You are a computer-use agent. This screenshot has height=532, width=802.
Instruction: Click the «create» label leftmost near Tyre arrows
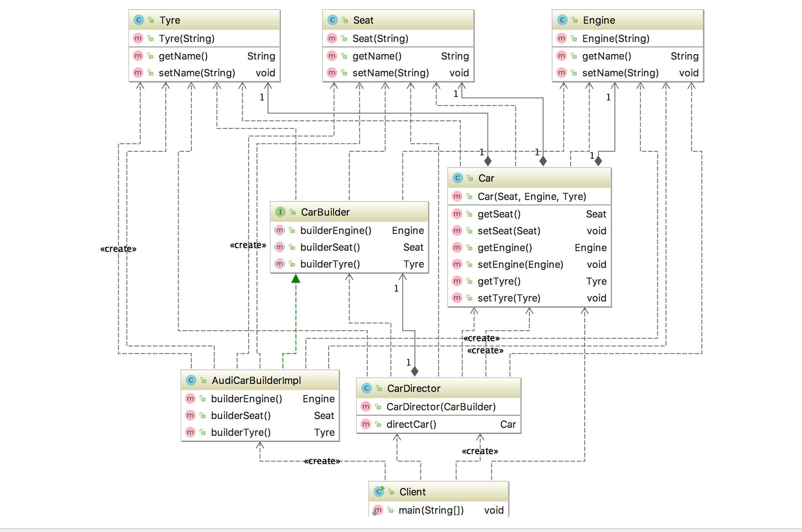coord(118,249)
